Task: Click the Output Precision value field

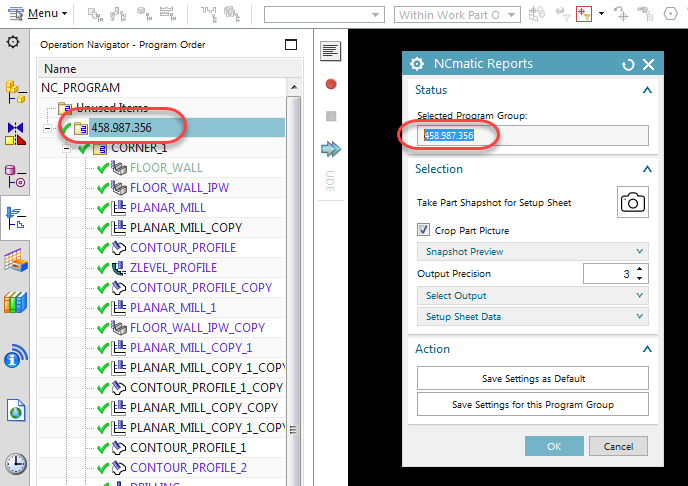Action: point(608,274)
